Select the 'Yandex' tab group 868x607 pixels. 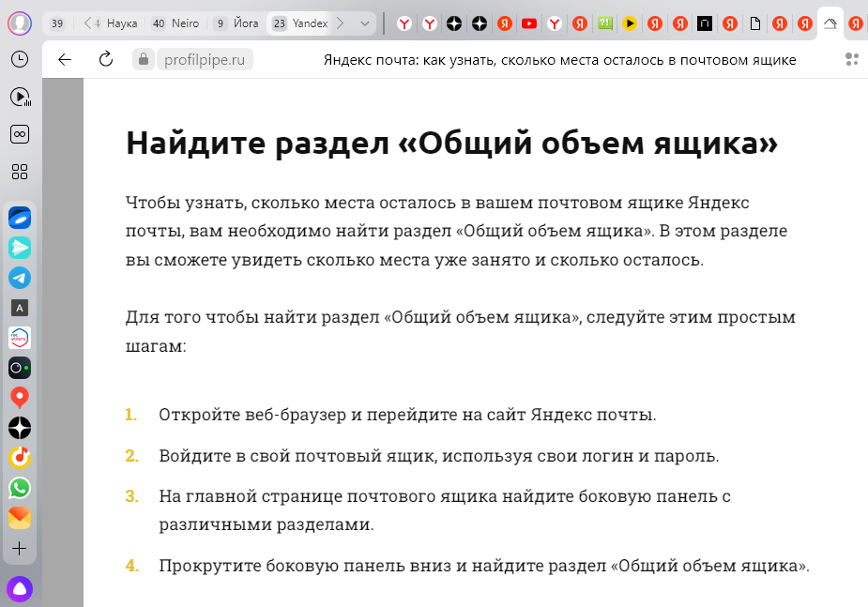coord(301,23)
